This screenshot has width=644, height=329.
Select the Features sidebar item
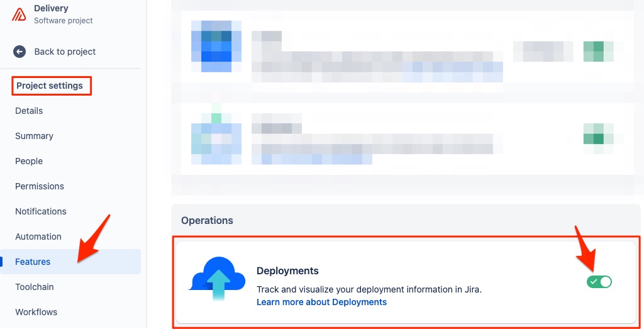(x=33, y=262)
